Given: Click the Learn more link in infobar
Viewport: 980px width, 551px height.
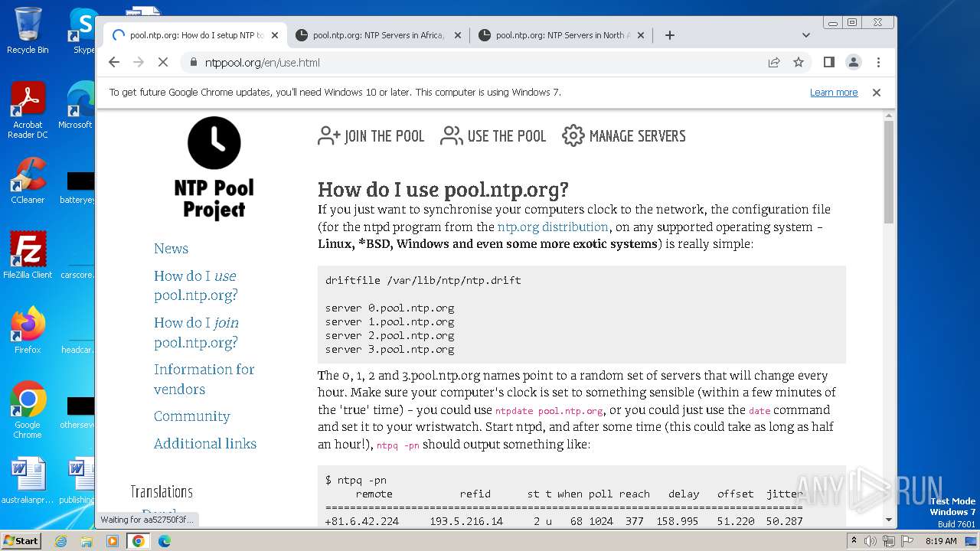Looking at the screenshot, I should tap(834, 93).
